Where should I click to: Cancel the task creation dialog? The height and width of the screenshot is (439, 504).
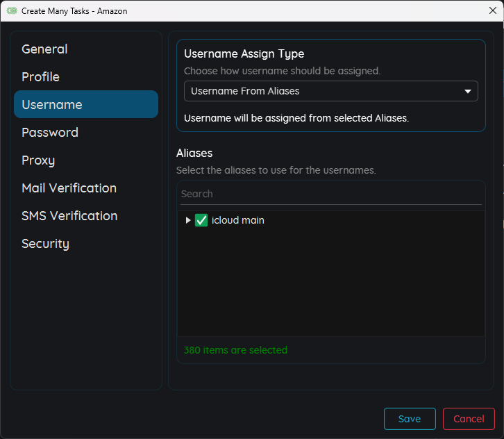pyautogui.click(x=469, y=419)
